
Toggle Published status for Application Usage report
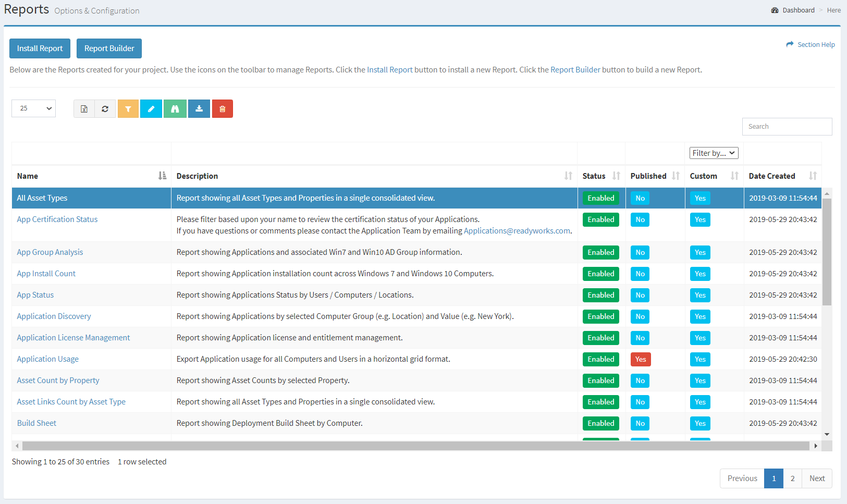pyautogui.click(x=640, y=359)
